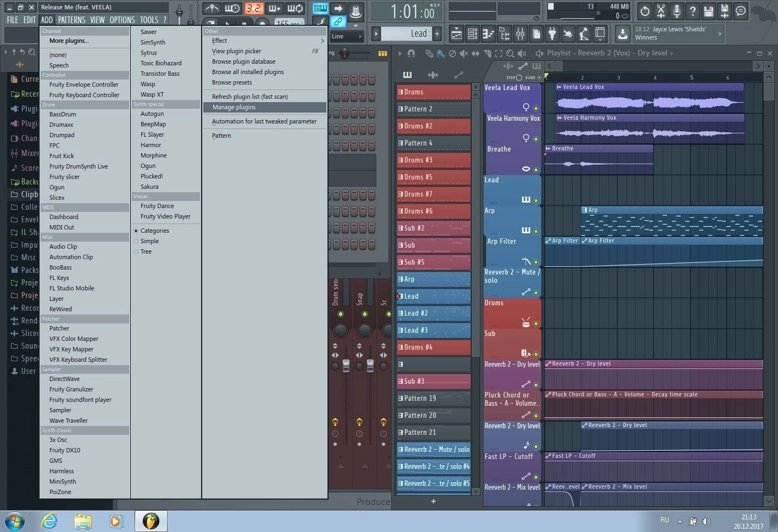Open the TOOLS menu
The width and height of the screenshot is (778, 532).
coord(149,20)
